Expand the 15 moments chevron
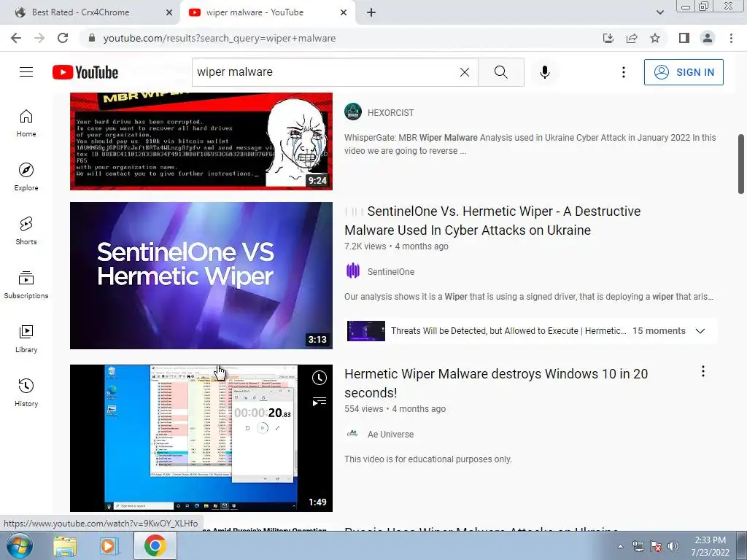 (700, 331)
